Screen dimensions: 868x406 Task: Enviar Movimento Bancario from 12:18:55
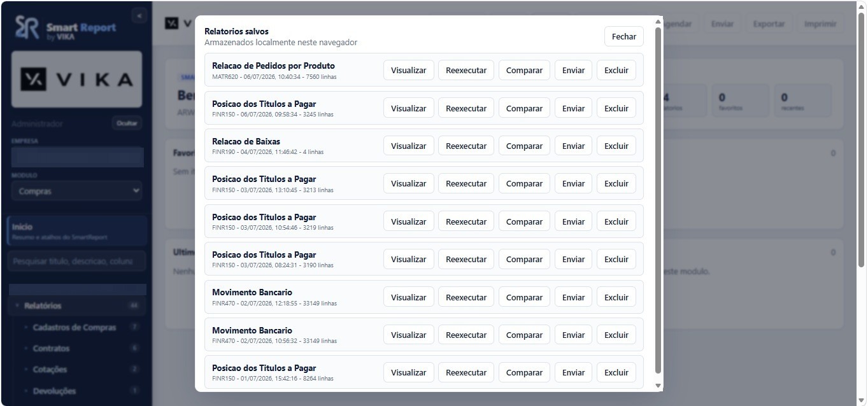[573, 297]
